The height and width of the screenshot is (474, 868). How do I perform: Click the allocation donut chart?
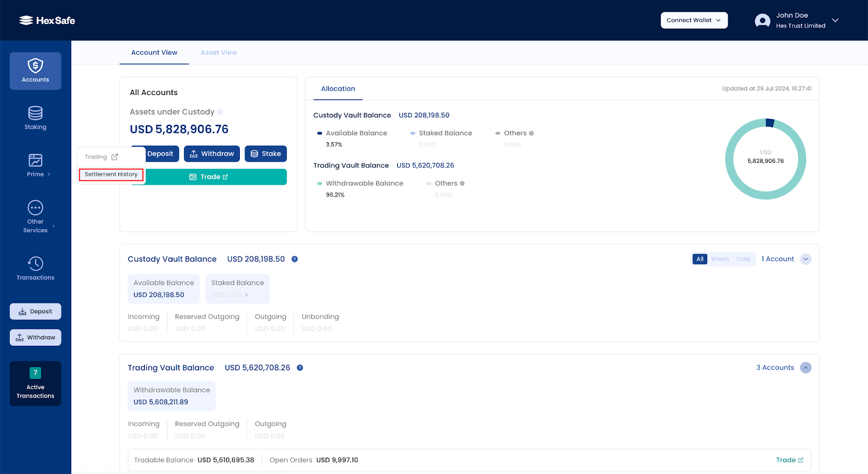click(x=765, y=159)
